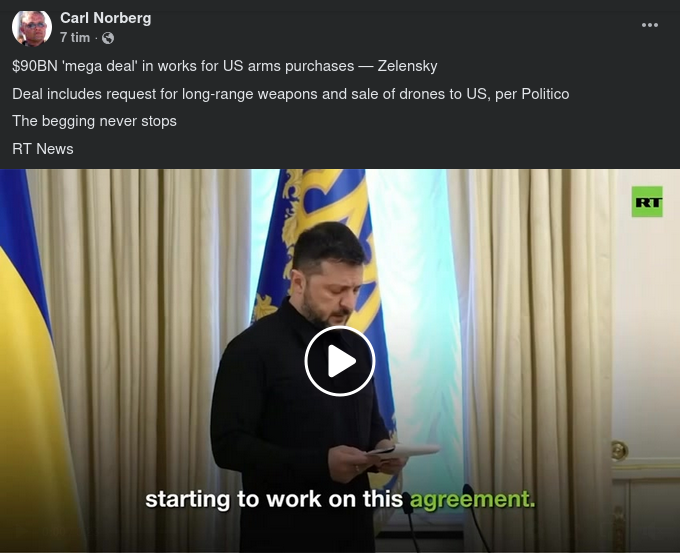The width and height of the screenshot is (680, 553).
Task: Click the green highlighted 'agreement.' subtitle word
Action: point(472,499)
